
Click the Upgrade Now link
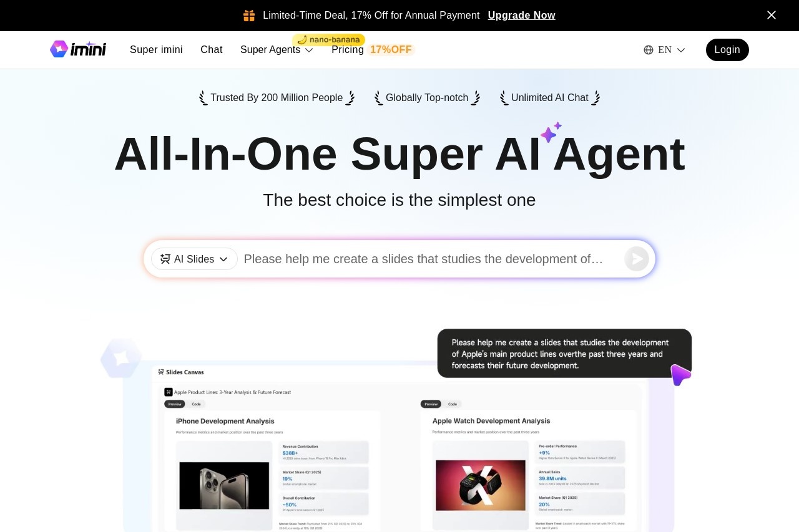(521, 16)
